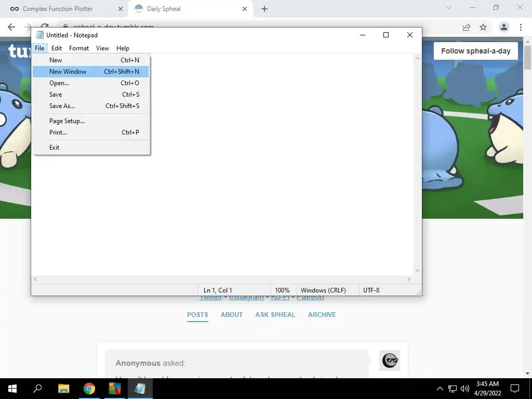Open the Patreon link
Screen dimensions: 532x399
pyautogui.click(x=311, y=298)
